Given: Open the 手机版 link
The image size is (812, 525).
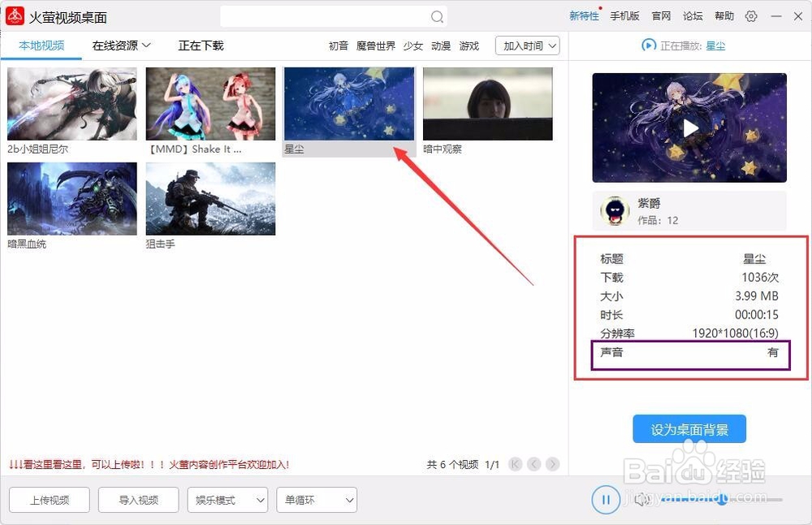Looking at the screenshot, I should click(624, 16).
